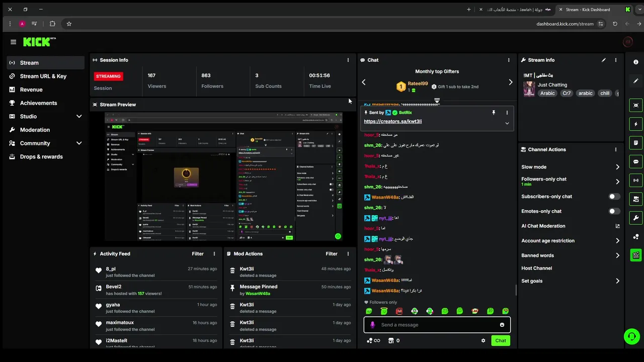This screenshot has width=644, height=362.
Task: Insert the green halo emote
Action: 384,311
